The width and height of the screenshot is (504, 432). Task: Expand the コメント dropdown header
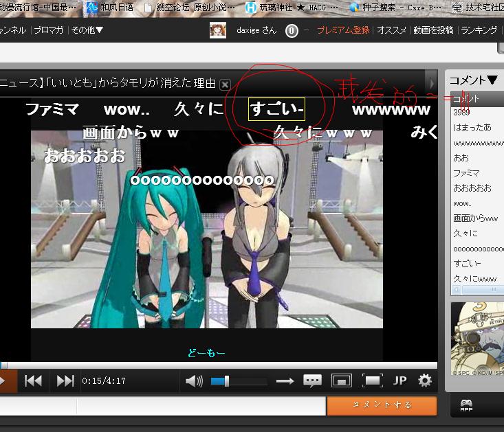point(474,80)
